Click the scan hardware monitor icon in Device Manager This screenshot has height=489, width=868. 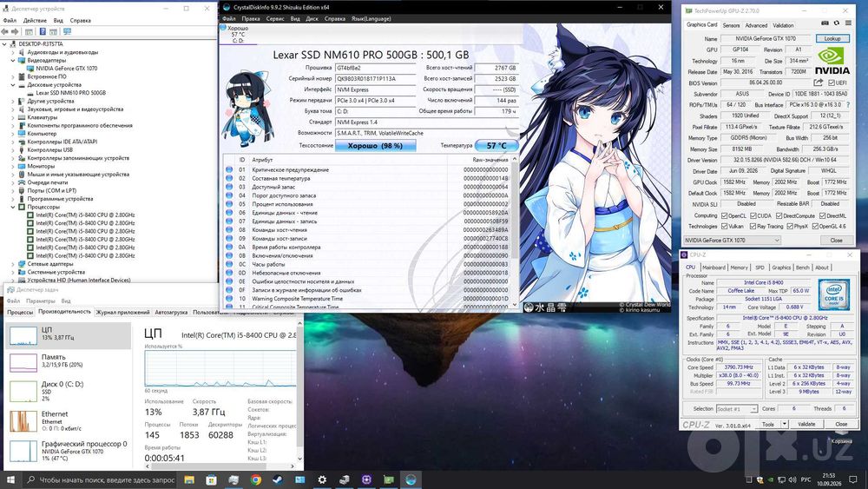pyautogui.click(x=67, y=31)
